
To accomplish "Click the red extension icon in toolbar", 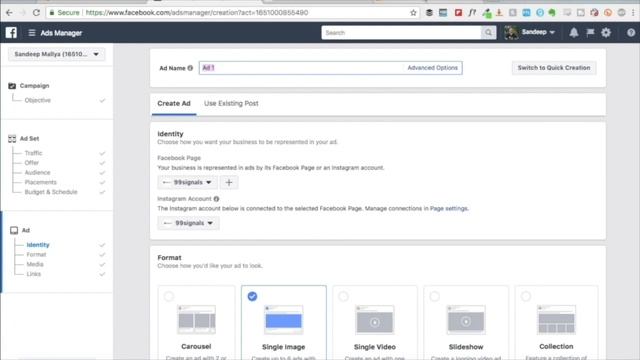I will tap(458, 13).
